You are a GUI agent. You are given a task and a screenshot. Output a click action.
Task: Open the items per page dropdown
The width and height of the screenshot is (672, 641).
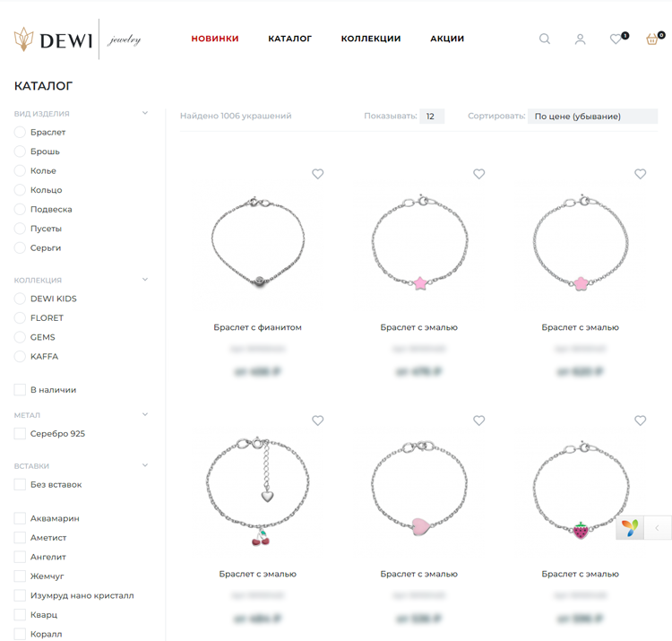click(431, 117)
